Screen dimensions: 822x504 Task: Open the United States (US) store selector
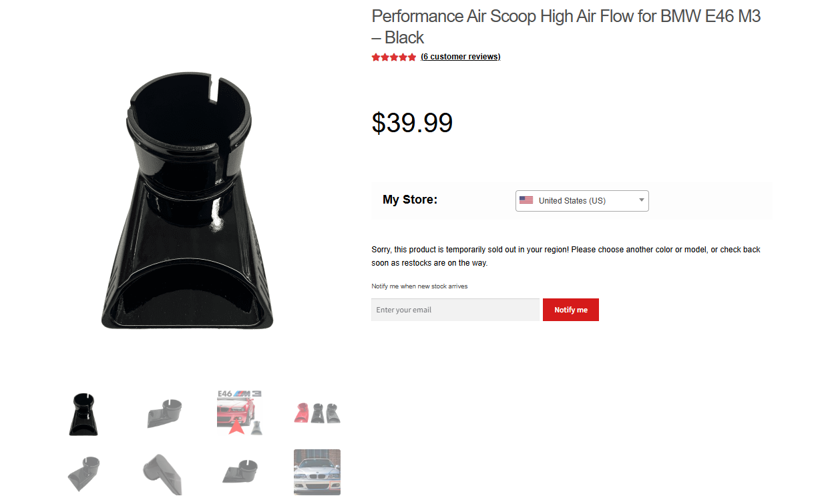[x=582, y=201]
